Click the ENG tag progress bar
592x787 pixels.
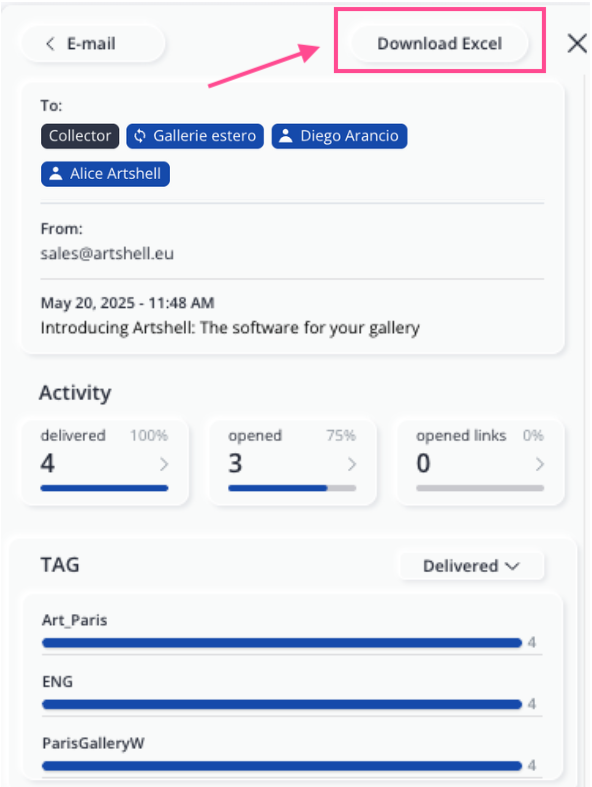pyautogui.click(x=282, y=704)
